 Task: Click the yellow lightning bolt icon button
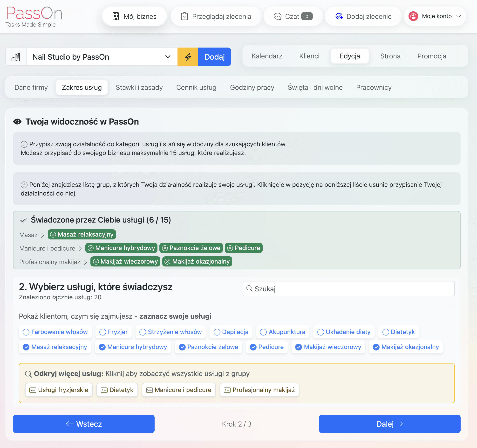coord(188,57)
